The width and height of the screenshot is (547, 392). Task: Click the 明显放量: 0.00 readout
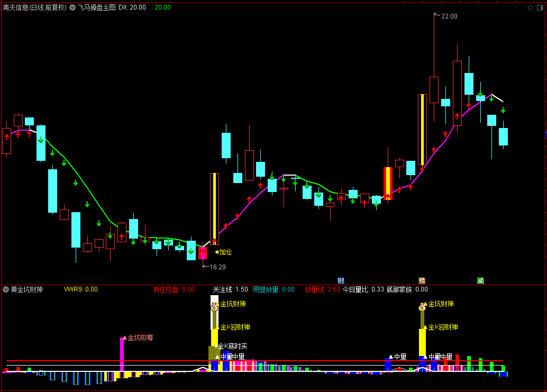274,289
